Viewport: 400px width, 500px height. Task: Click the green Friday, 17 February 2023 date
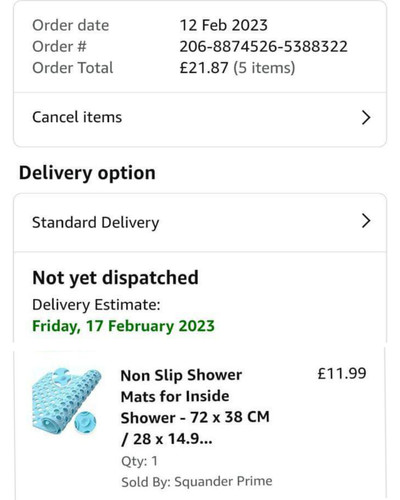click(x=123, y=326)
